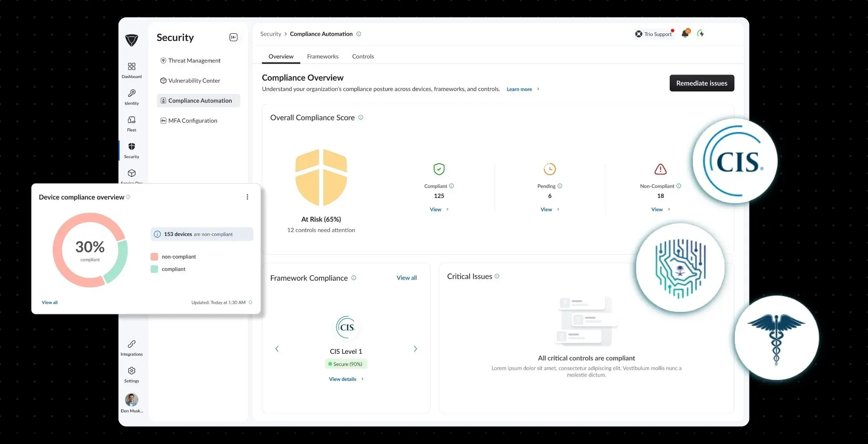This screenshot has width=868, height=444.
Task: Click the Elon Musk profile avatar
Action: pos(132,400)
